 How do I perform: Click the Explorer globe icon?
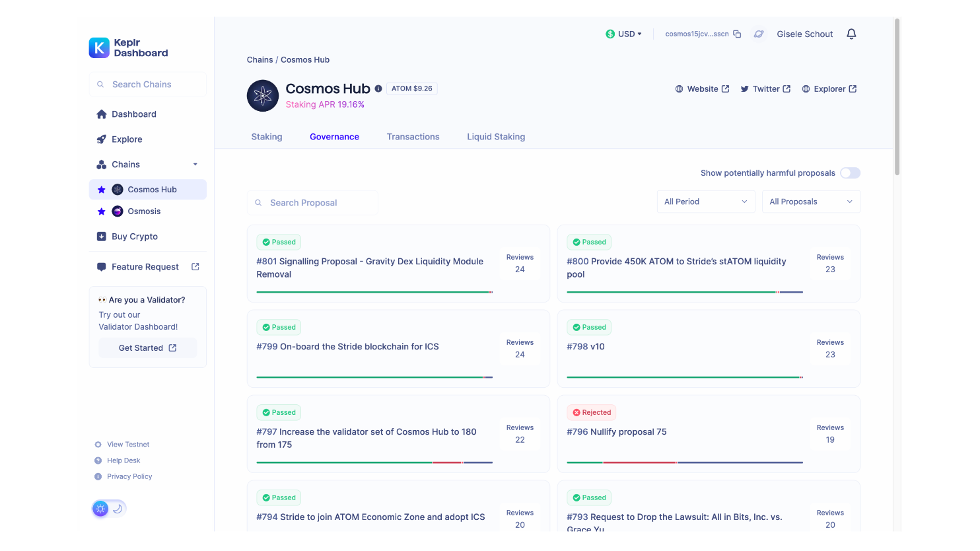(806, 89)
